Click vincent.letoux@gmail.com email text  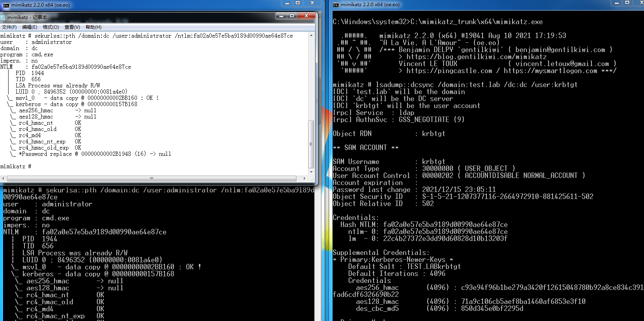point(562,64)
